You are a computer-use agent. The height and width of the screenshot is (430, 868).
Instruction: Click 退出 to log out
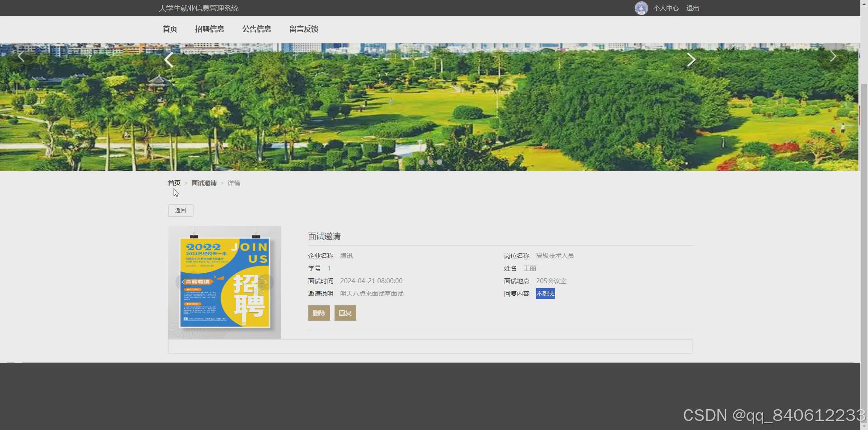(692, 8)
